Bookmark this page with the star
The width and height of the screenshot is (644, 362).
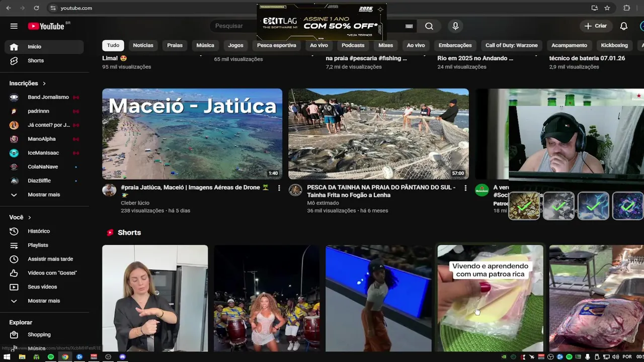point(607,8)
